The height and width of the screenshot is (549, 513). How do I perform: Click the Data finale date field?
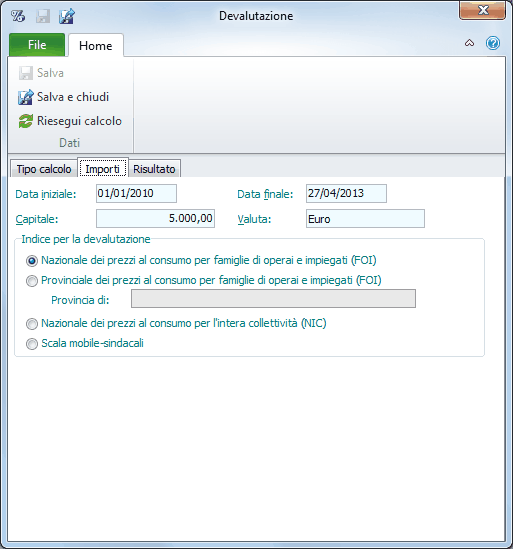coord(346,194)
